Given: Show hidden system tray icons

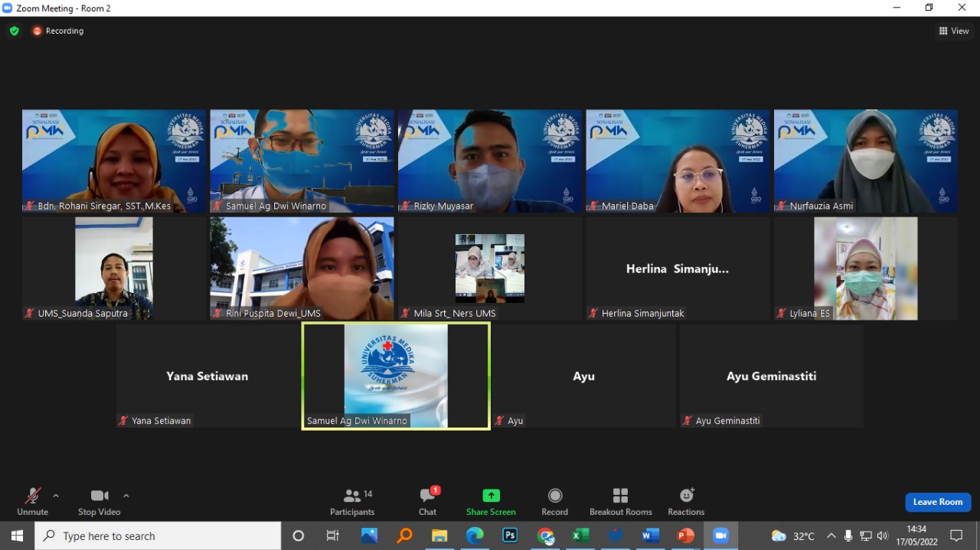Looking at the screenshot, I should tap(831, 535).
